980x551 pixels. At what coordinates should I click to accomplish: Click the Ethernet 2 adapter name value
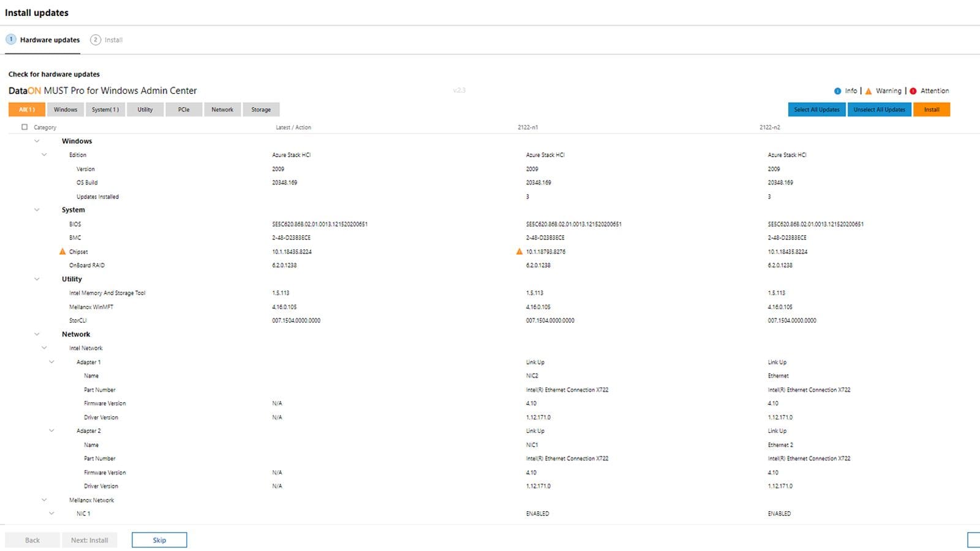click(x=780, y=445)
